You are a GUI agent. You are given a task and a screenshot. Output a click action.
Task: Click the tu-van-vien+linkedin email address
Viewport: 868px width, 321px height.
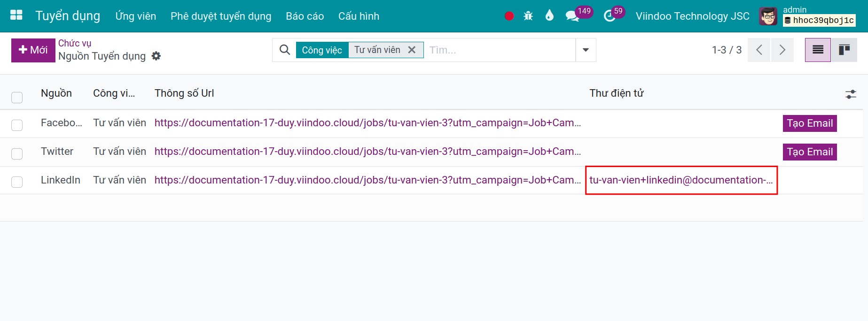click(x=681, y=180)
